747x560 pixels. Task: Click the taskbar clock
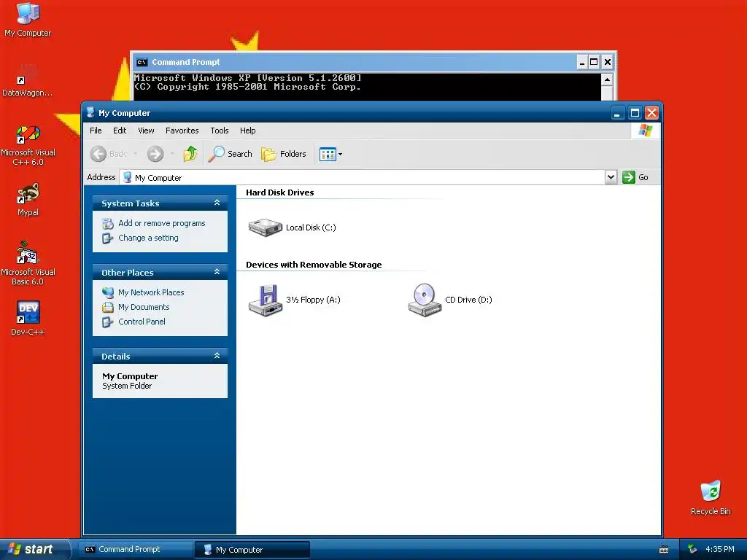tap(720, 549)
